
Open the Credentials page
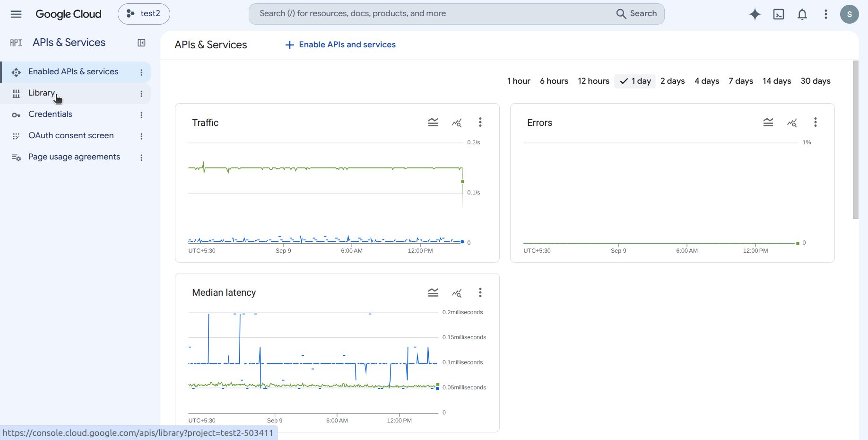point(76,114)
